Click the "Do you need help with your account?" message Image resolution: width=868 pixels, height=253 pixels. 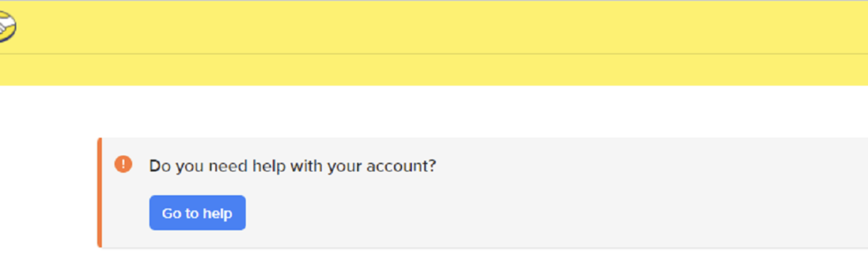click(292, 166)
